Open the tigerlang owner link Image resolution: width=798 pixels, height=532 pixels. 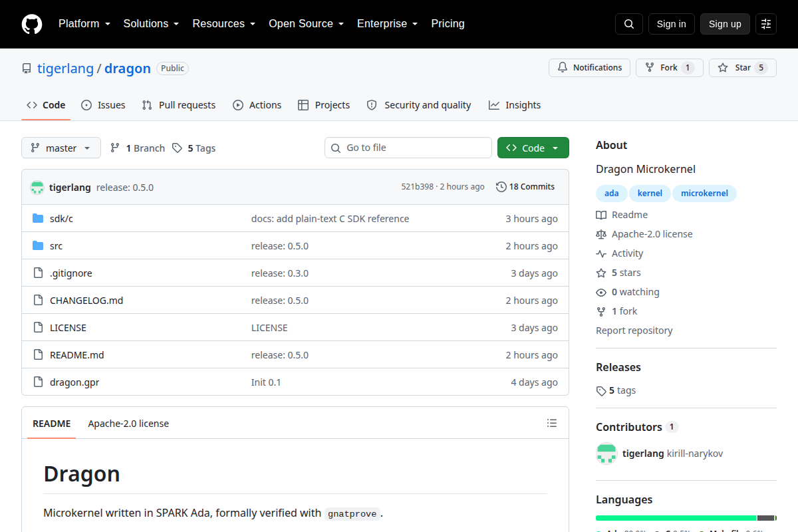pos(65,68)
